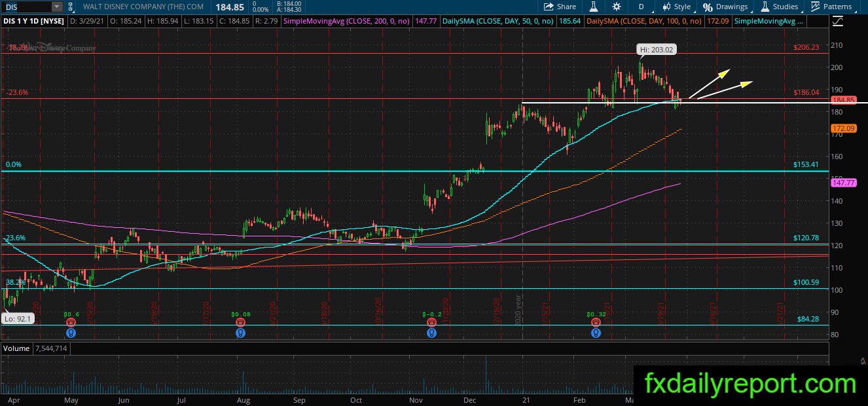The image size is (868, 406).
Task: Click the August earnings phone icon under $0.08
Action: click(241, 322)
